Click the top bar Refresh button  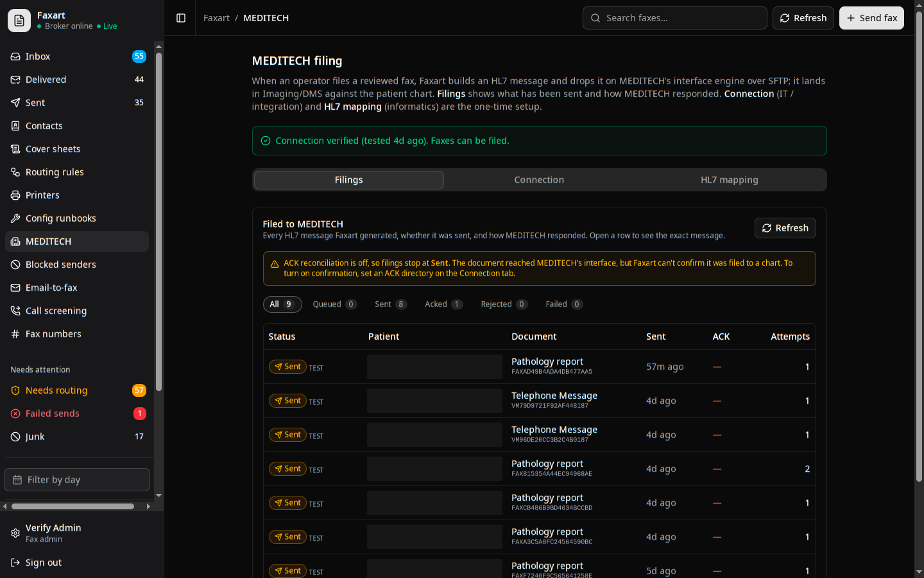[803, 18]
